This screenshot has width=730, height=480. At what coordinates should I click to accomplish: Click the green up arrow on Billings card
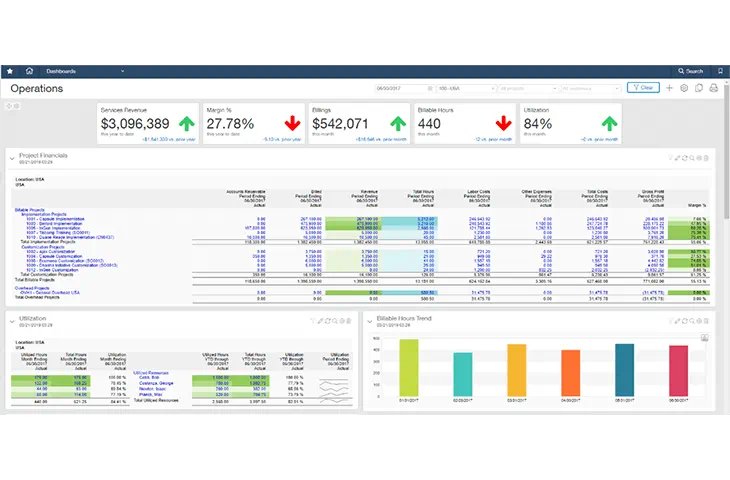(398, 124)
